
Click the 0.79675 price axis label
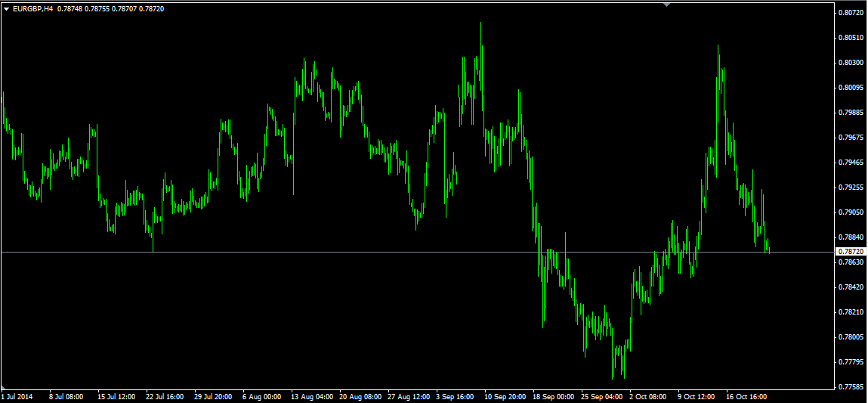851,138
